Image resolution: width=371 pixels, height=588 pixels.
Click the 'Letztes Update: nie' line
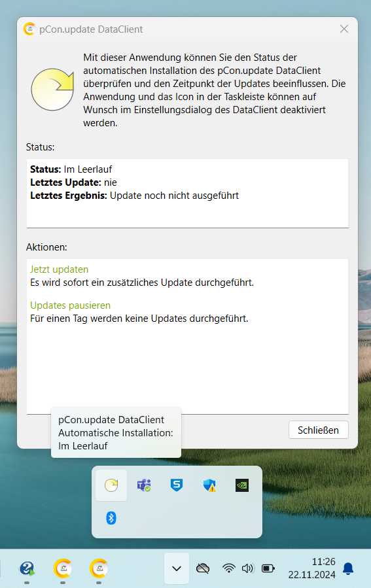click(73, 182)
